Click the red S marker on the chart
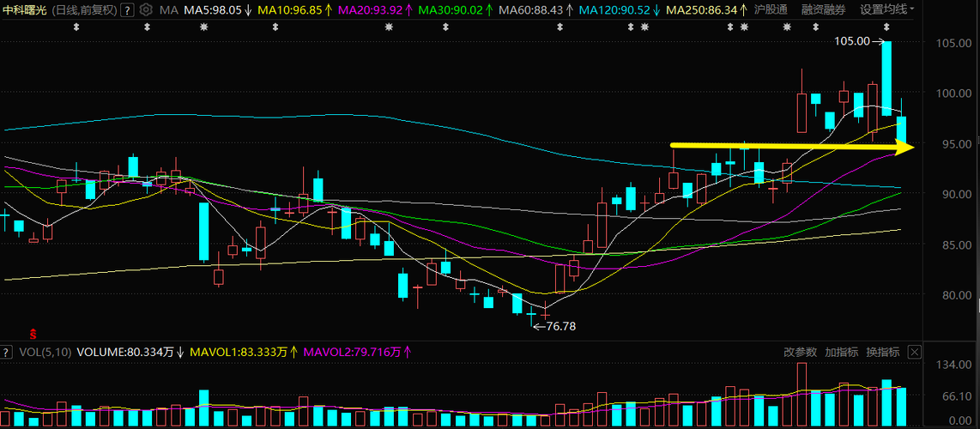This screenshot has height=429, width=980. (x=33, y=334)
